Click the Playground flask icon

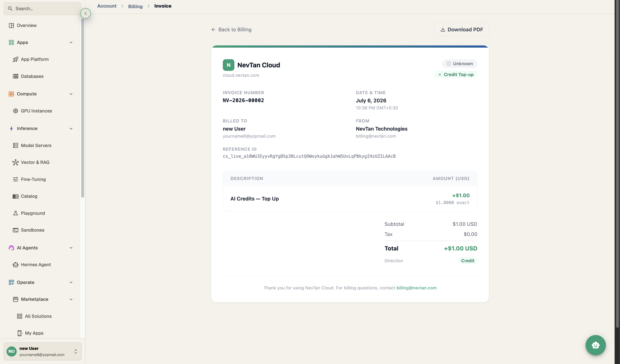[16, 213]
